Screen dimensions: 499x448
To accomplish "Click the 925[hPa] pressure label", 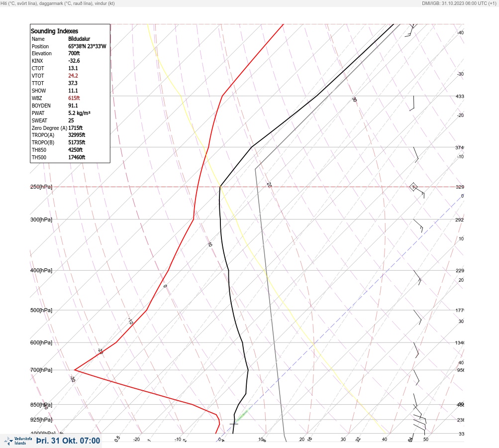I will pyautogui.click(x=41, y=420).
